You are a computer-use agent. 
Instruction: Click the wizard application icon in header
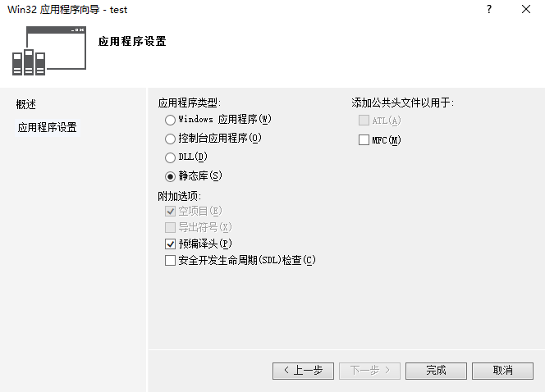[x=49, y=50]
